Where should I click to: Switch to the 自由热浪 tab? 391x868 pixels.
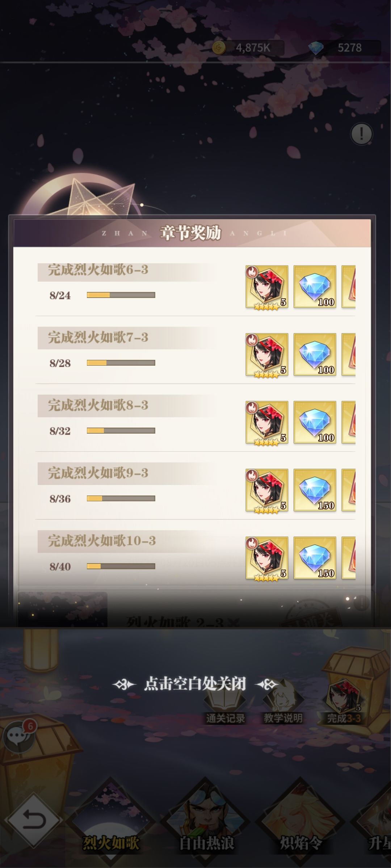(207, 843)
